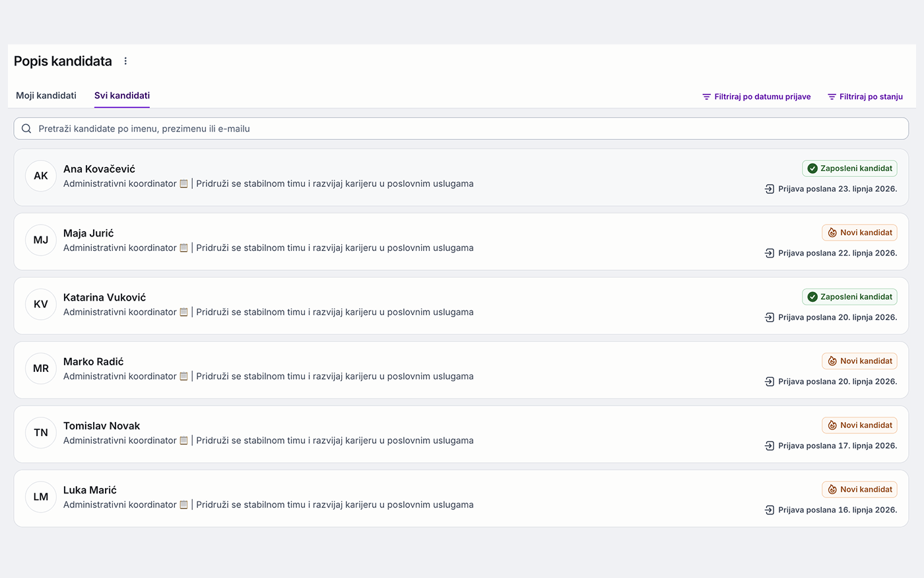This screenshot has height=578, width=924.
Task: Click Zaposleni kandidat badge for Ana Kovačević
Action: point(849,168)
